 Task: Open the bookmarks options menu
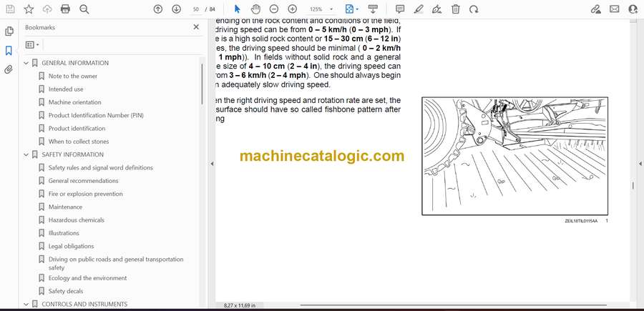point(32,45)
